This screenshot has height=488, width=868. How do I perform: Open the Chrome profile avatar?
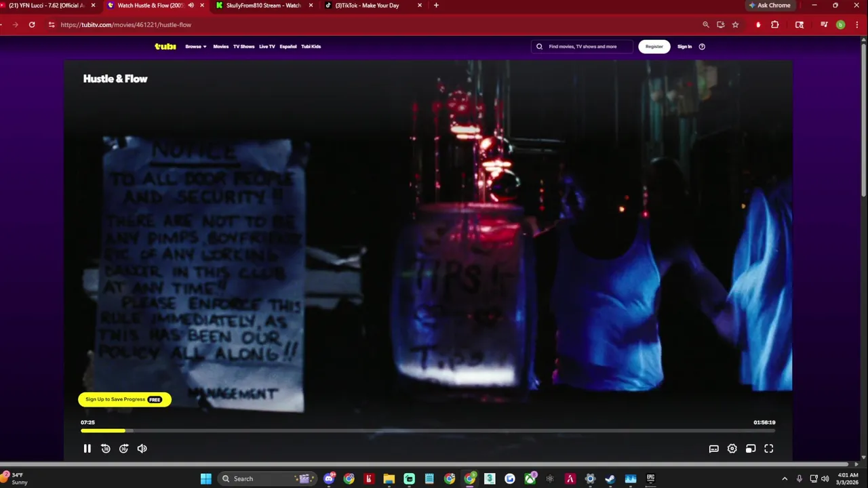840,24
